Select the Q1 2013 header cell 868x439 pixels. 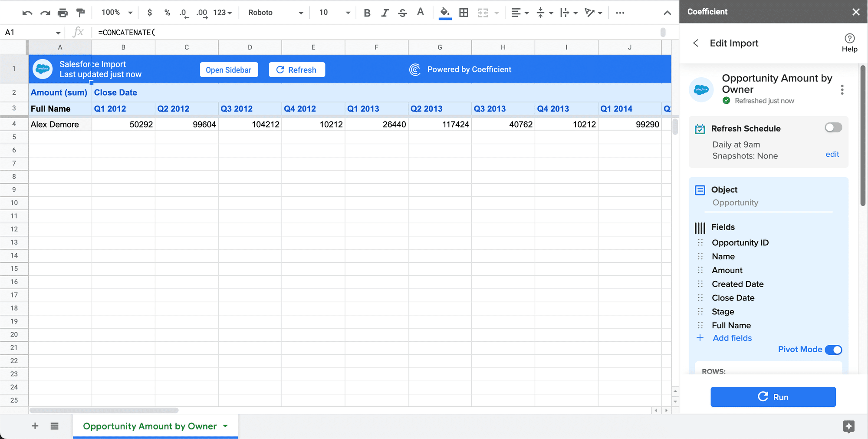376,109
